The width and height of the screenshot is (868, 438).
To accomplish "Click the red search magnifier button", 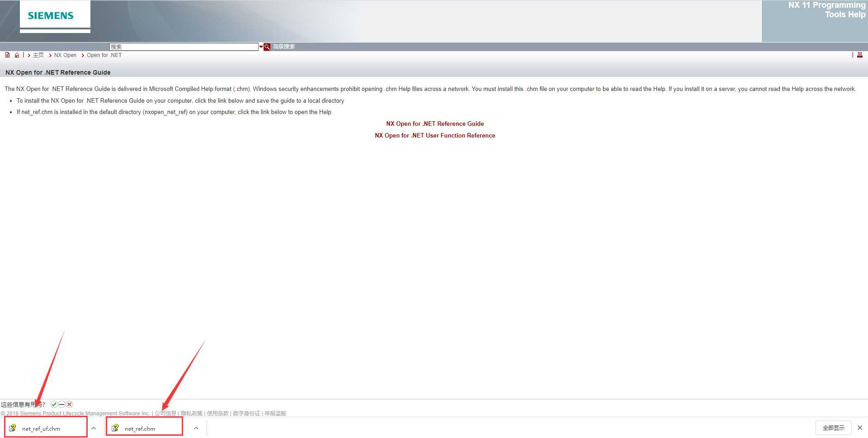I will point(267,47).
